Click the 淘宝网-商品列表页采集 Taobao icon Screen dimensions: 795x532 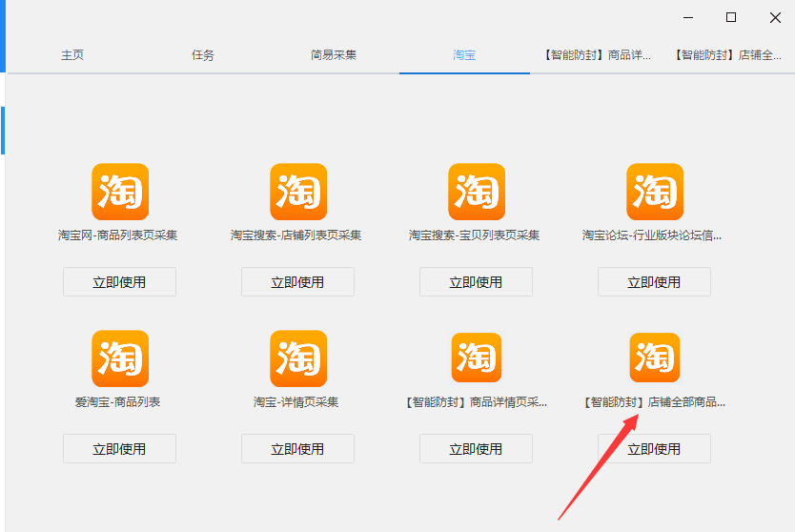[x=120, y=192]
